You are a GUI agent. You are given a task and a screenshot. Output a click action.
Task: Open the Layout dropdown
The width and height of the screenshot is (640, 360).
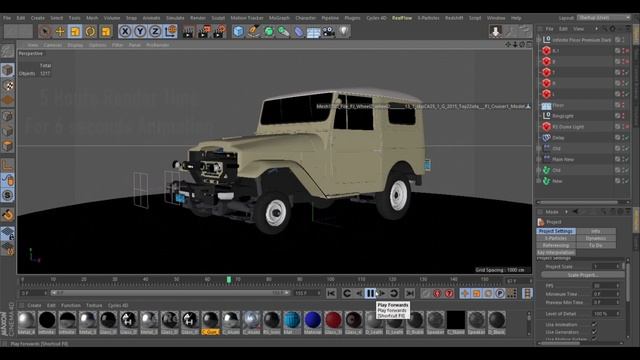604,18
